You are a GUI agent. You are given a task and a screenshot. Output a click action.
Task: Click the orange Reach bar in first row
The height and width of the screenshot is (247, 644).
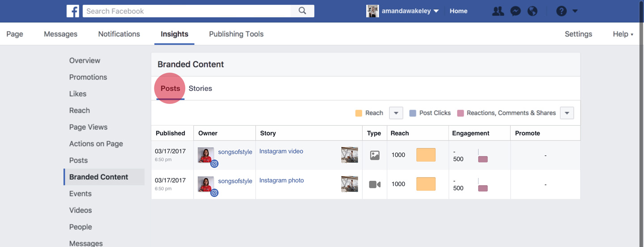[x=426, y=155]
